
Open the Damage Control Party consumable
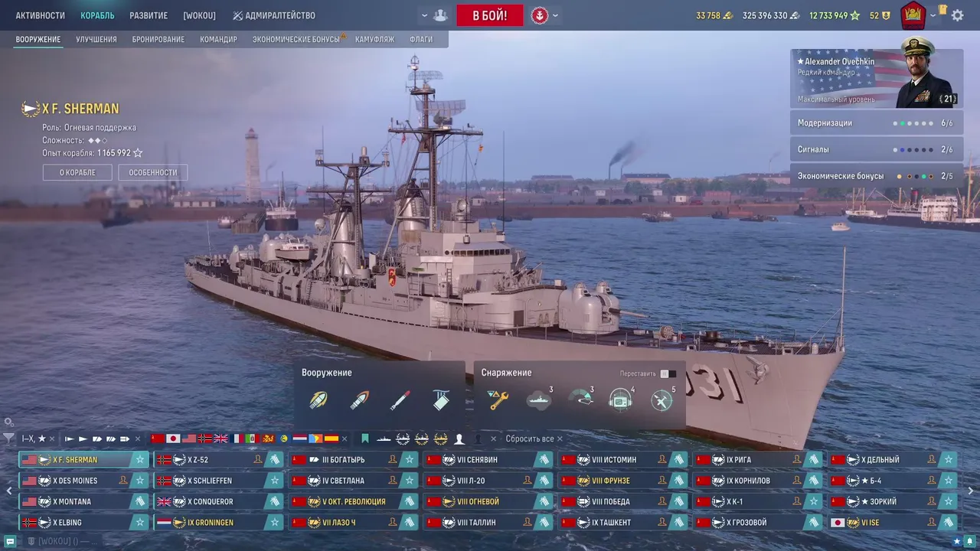[x=498, y=400]
